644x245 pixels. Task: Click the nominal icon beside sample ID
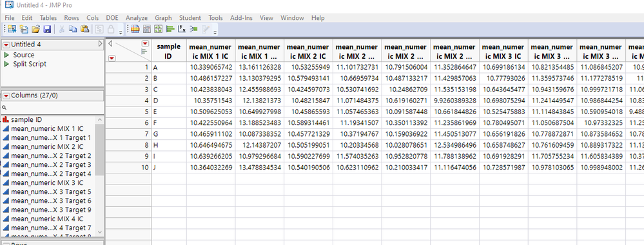(x=6, y=120)
